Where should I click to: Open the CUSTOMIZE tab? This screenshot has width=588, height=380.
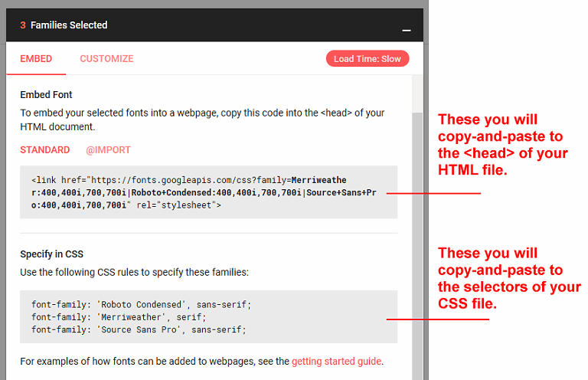pos(106,59)
